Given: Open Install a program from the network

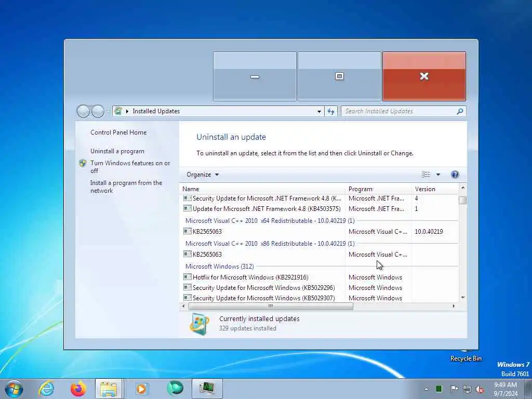Looking at the screenshot, I should 126,187.
